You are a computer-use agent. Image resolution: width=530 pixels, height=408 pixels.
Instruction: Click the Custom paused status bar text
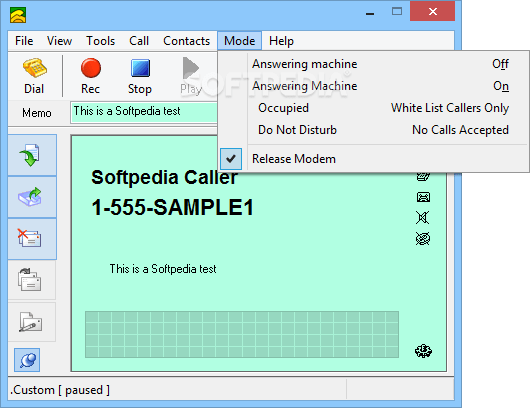(x=60, y=390)
